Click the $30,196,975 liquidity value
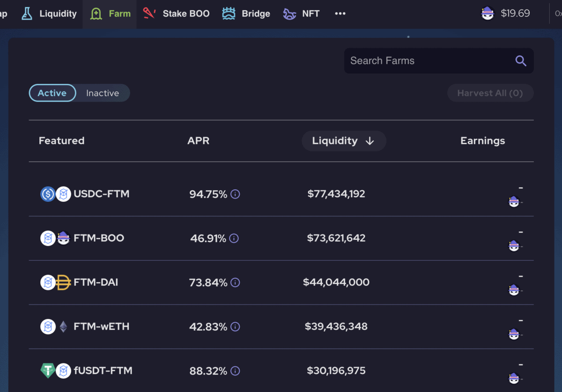562x392 pixels. point(336,371)
